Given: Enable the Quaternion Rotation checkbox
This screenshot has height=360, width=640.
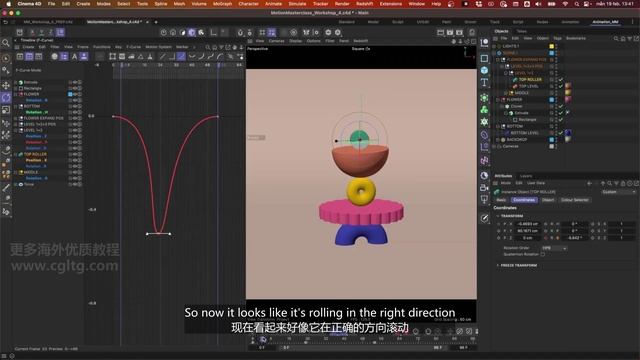Looking at the screenshot, I should pyautogui.click(x=542, y=254).
